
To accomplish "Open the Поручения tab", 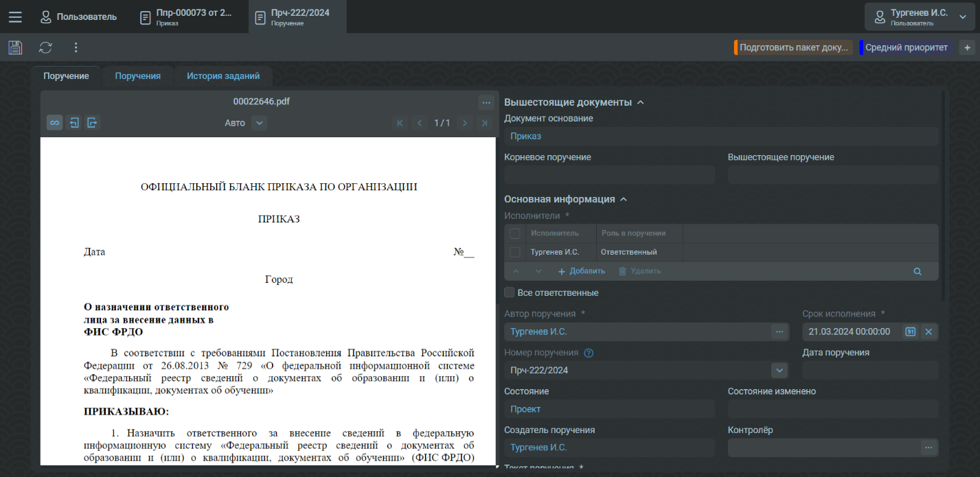I will [x=137, y=75].
